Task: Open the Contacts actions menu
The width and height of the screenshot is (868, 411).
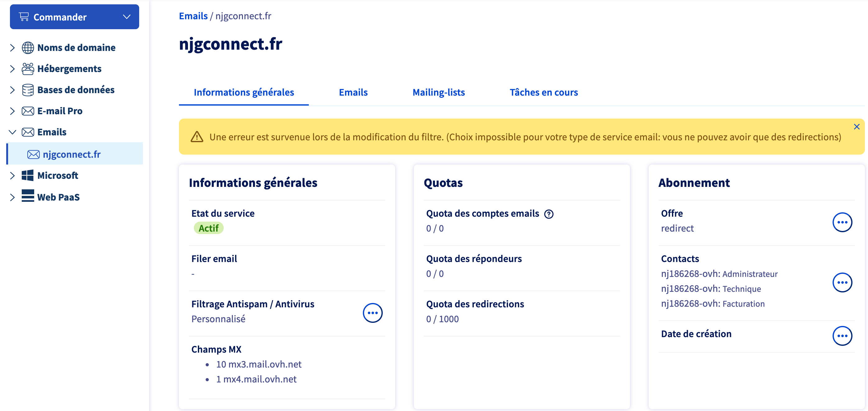Action: pyautogui.click(x=842, y=282)
